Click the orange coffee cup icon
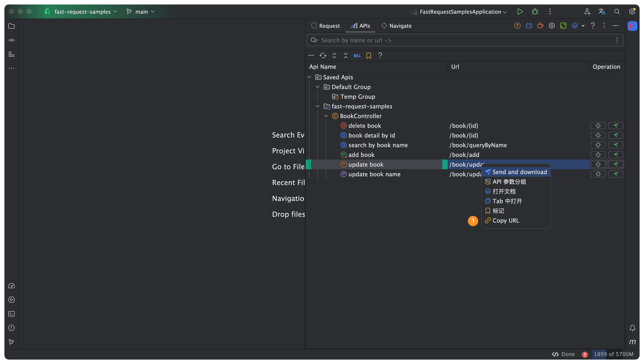The image size is (644, 364). pyautogui.click(x=540, y=26)
